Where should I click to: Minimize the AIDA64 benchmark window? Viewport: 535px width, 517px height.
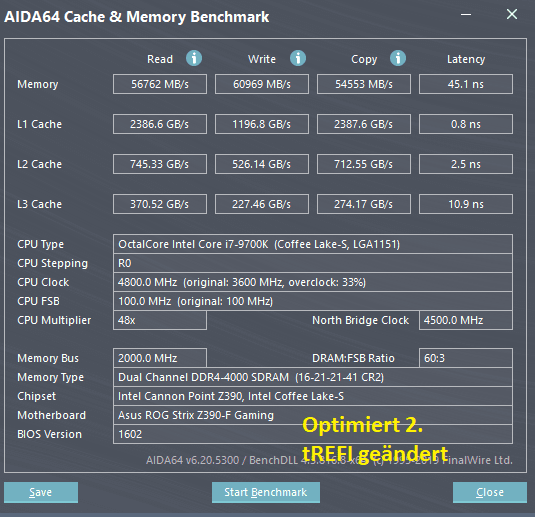pos(466,15)
